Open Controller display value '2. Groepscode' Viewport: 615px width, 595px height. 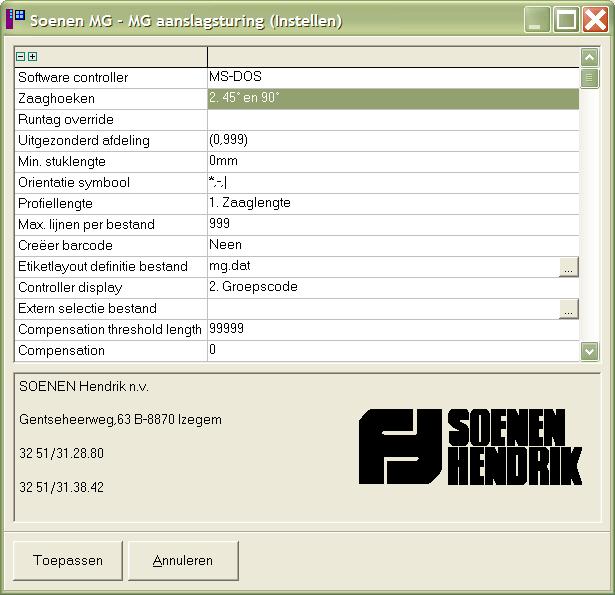(x=393, y=287)
